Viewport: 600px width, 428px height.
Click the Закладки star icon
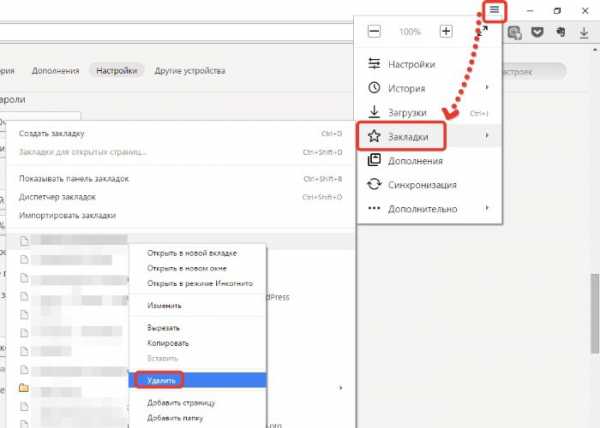[x=375, y=136]
